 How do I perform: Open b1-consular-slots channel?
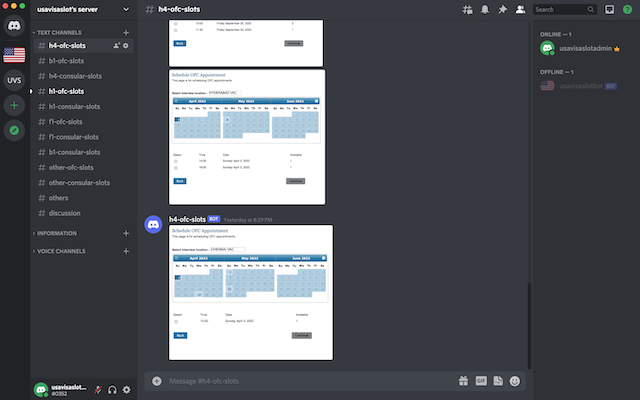[83, 152]
